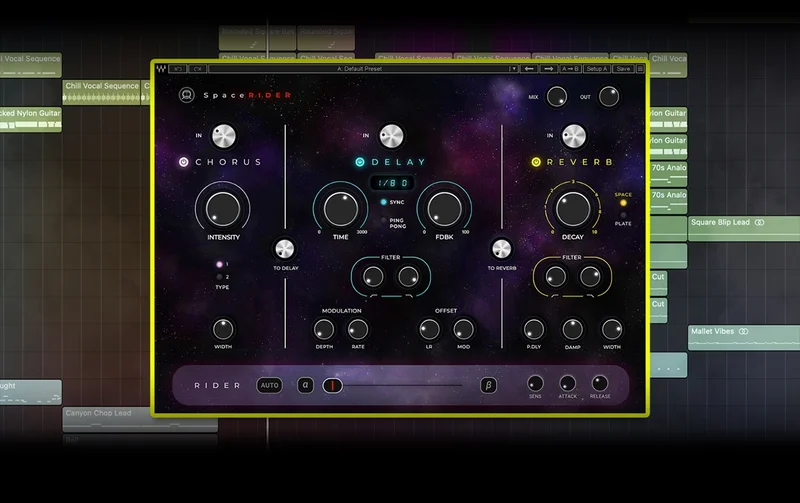Click the Reverb filter right knob

590,276
